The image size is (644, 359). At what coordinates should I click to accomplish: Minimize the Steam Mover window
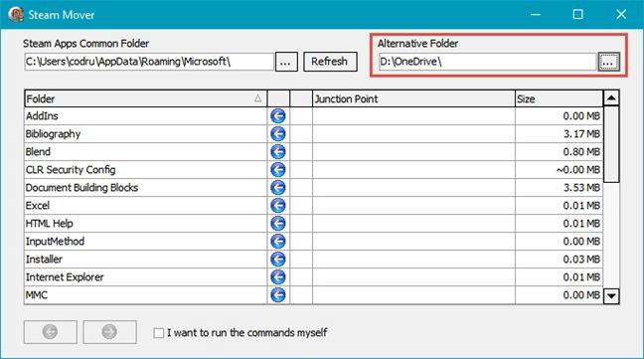point(535,14)
